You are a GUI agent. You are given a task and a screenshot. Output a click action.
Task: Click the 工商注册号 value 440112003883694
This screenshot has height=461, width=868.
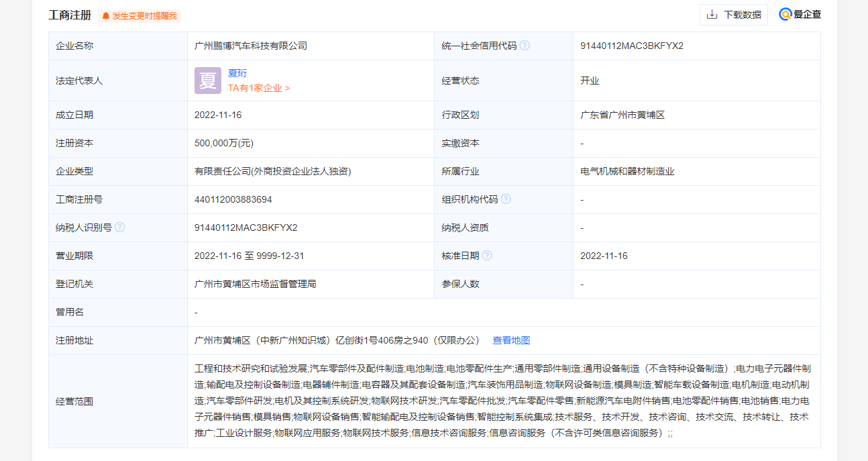click(233, 199)
